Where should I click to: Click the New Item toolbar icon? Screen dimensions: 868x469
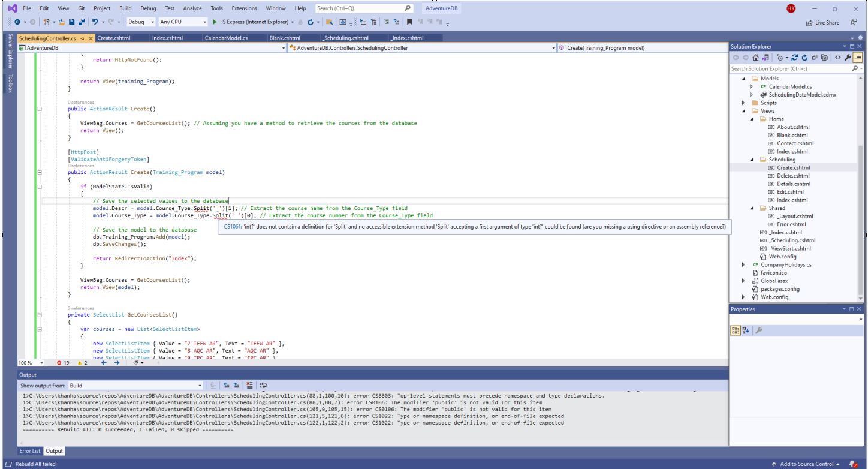[x=47, y=22]
